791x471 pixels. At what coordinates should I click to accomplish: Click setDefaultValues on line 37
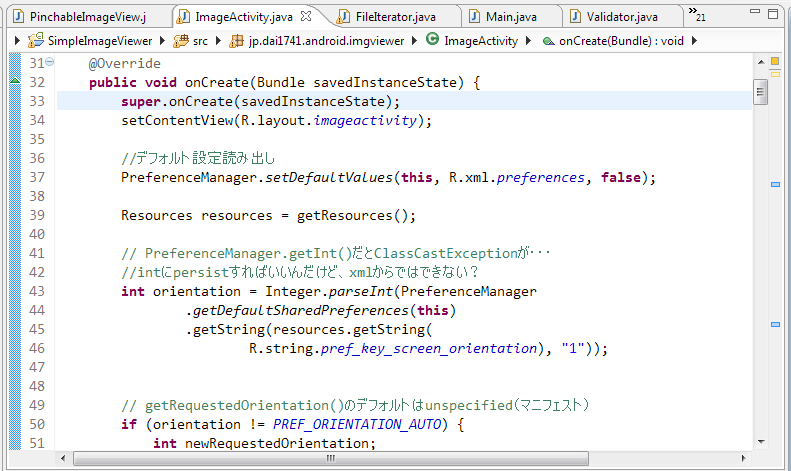329,178
